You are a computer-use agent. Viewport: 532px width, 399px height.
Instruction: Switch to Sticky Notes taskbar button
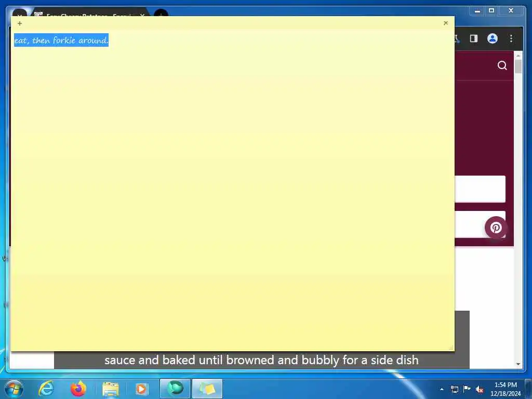(x=207, y=389)
